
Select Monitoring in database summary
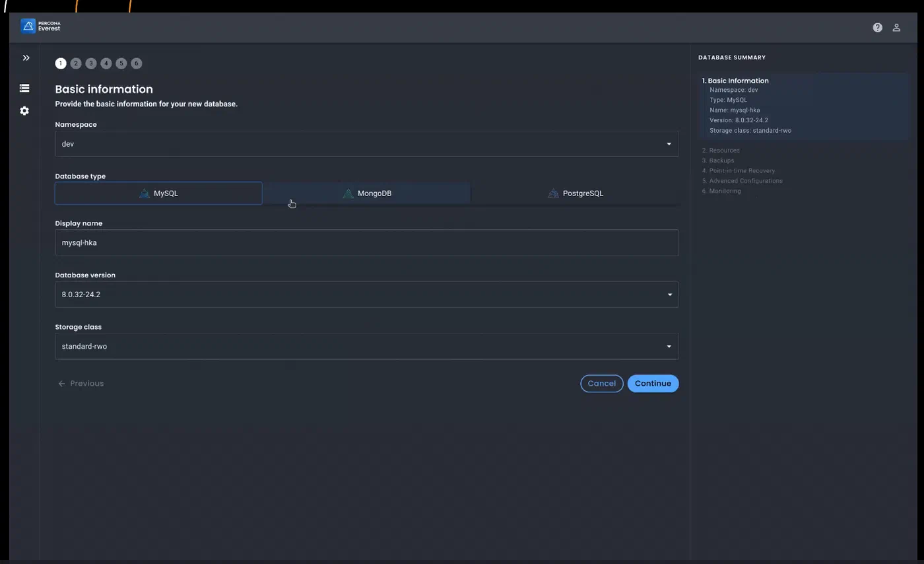point(721,191)
